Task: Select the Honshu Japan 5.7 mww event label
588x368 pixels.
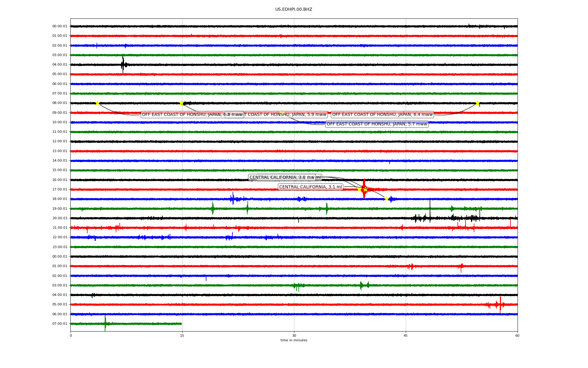Action: point(377,124)
